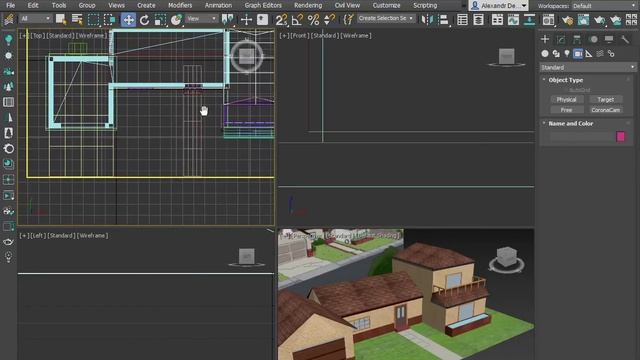Open the Rendering menu
Viewport: 640px width, 360px height.
coord(308,5)
